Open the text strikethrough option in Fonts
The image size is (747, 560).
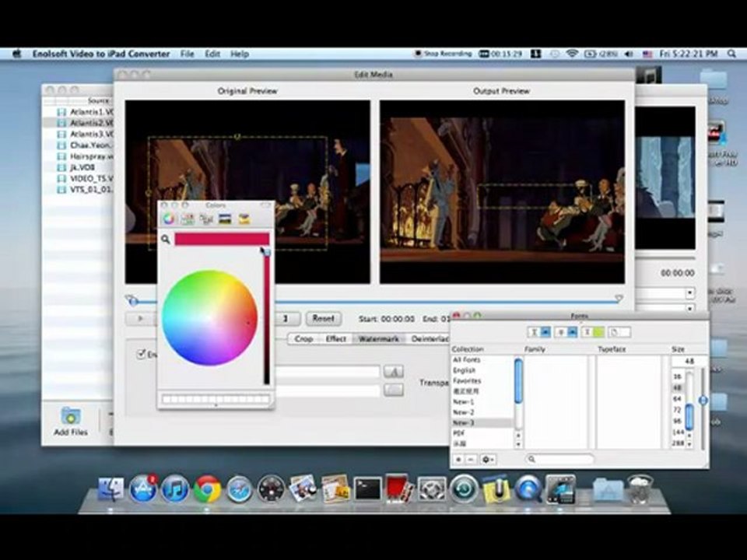tap(566, 332)
